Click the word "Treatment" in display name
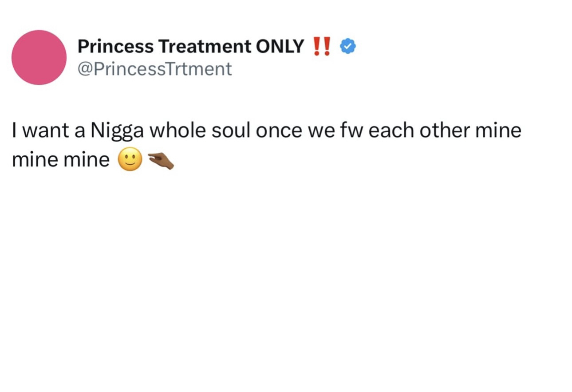This screenshot has height=392, width=572. [x=205, y=46]
